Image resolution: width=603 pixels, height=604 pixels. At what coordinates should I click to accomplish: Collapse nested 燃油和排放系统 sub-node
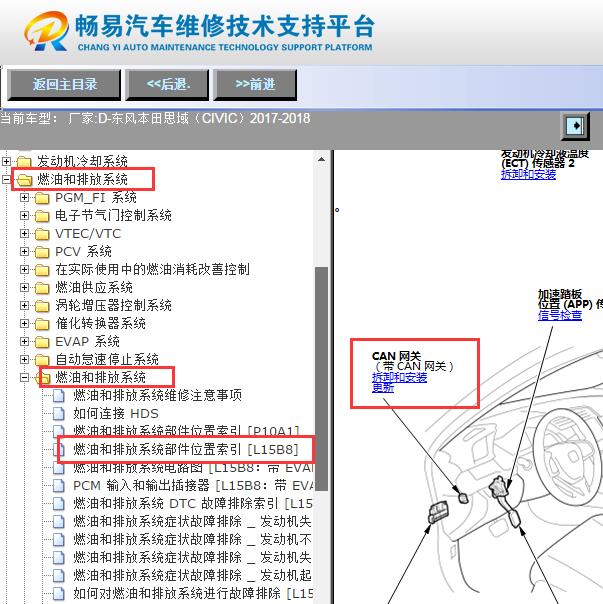click(x=24, y=378)
